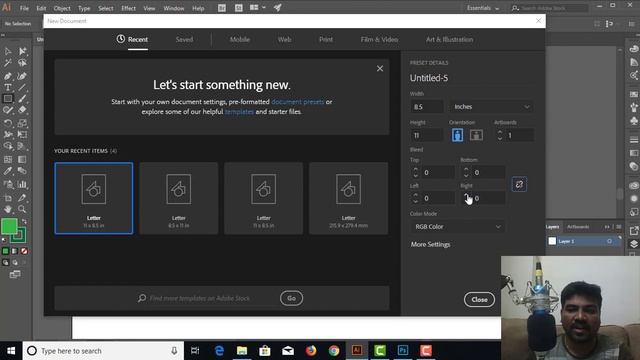This screenshot has width=640, height=360.
Task: Click the GPU performance rocket icon
Action: coord(278,8)
